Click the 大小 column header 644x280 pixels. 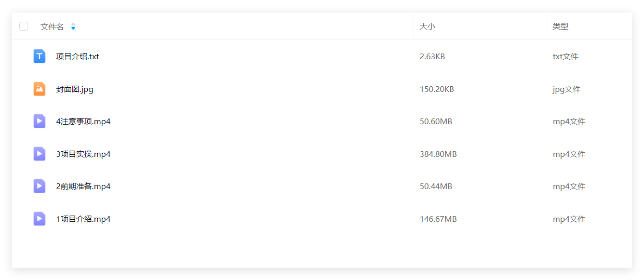427,26
